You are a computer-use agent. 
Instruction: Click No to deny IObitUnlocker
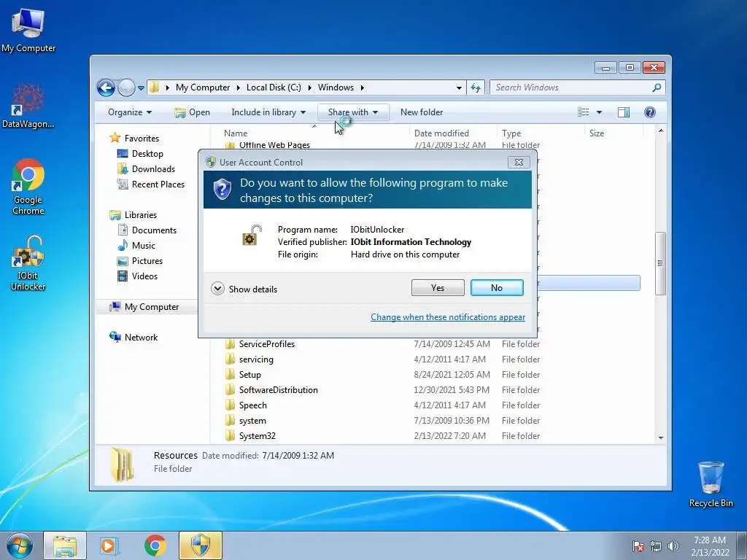[497, 287]
